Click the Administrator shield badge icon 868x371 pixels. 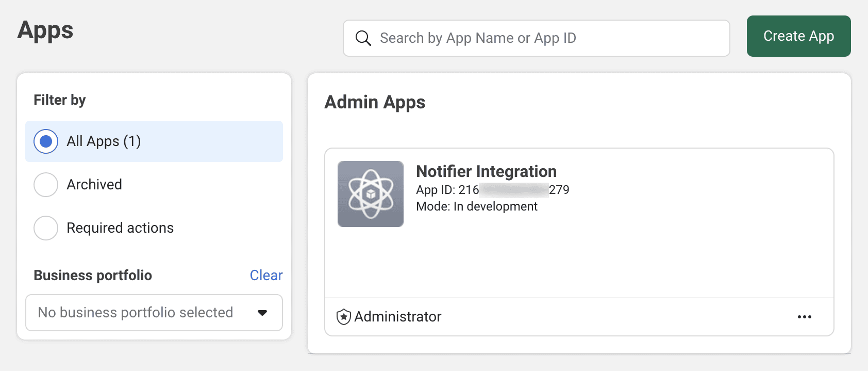click(x=344, y=317)
